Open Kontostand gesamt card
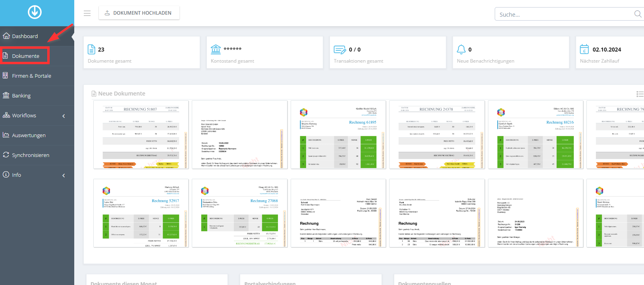The width and height of the screenshot is (644, 285). pyautogui.click(x=265, y=52)
